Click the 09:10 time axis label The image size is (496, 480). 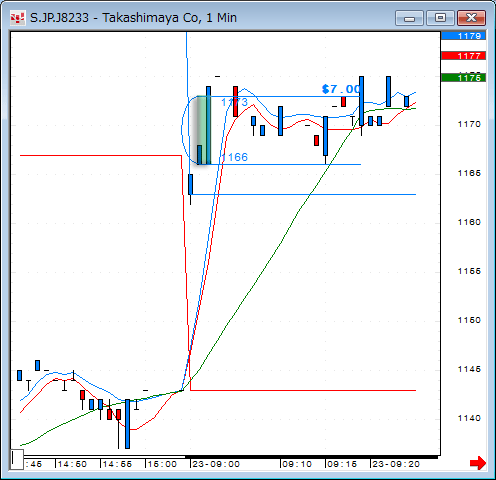tap(297, 464)
